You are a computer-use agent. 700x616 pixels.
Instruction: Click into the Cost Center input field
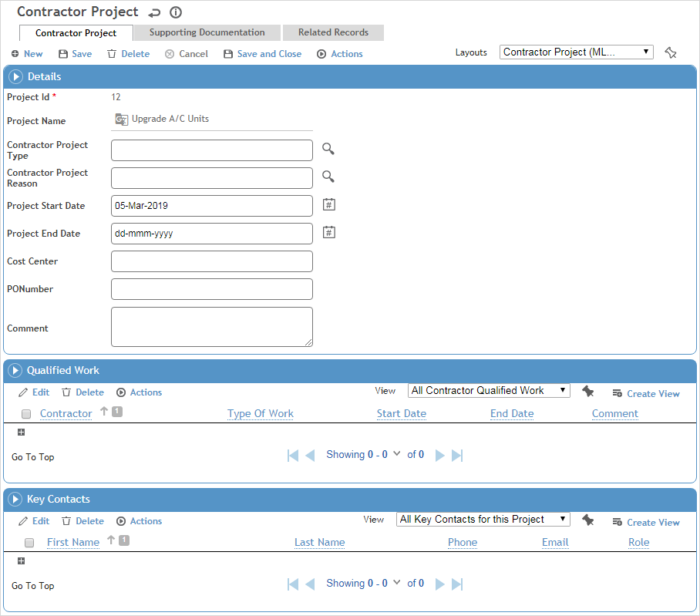click(212, 261)
